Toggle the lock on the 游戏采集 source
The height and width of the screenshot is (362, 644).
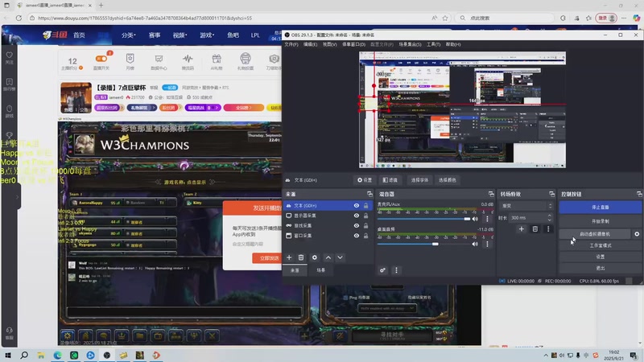tap(365, 226)
